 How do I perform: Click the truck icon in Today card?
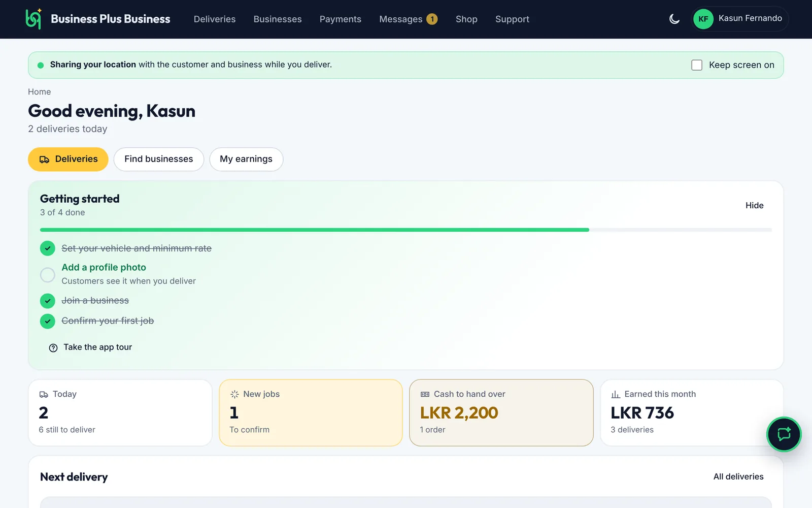(x=44, y=394)
